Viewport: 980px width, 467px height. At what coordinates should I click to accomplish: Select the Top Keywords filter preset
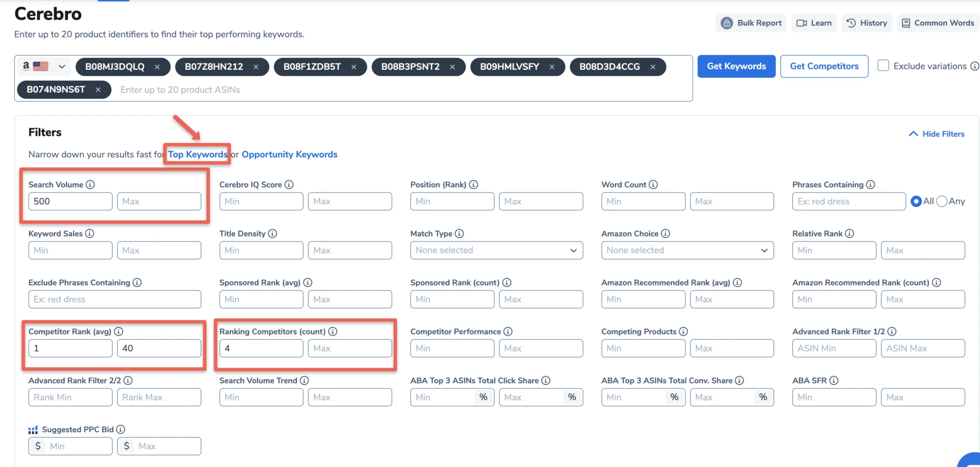[197, 154]
